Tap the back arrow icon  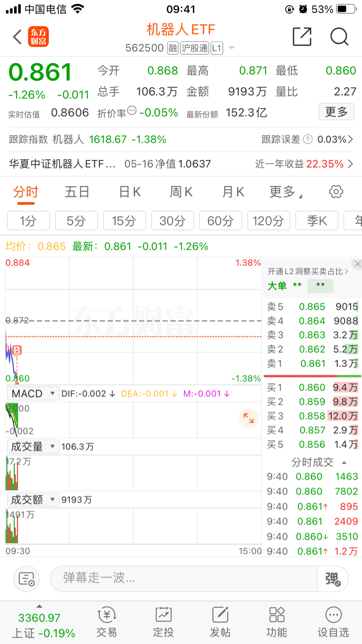17,37
